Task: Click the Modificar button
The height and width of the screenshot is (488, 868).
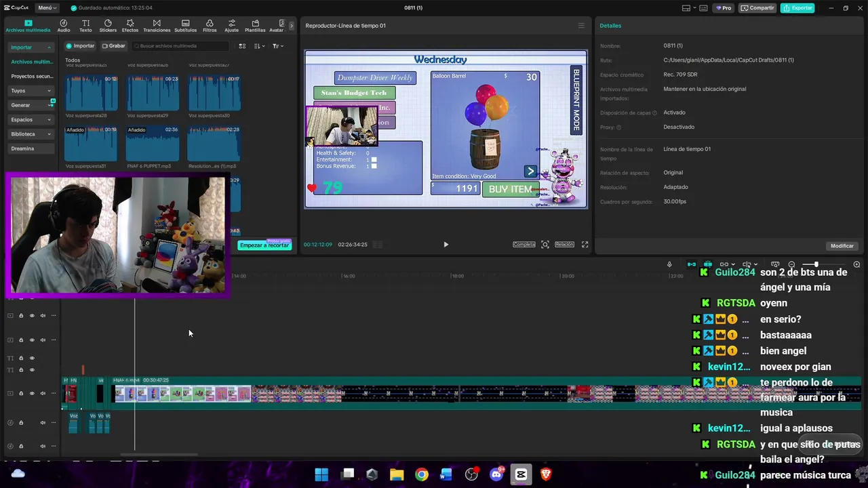Action: click(x=842, y=246)
